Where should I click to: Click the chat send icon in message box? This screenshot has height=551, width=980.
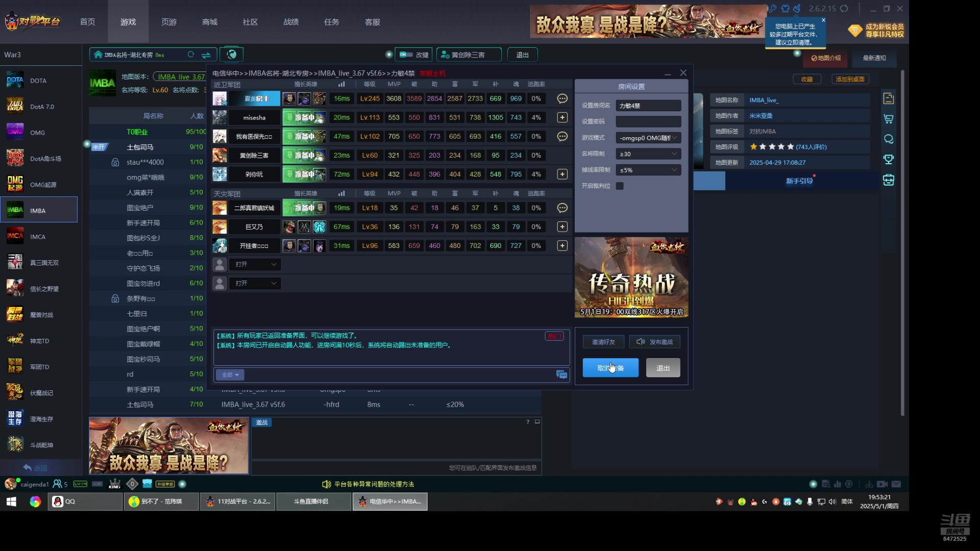(561, 374)
